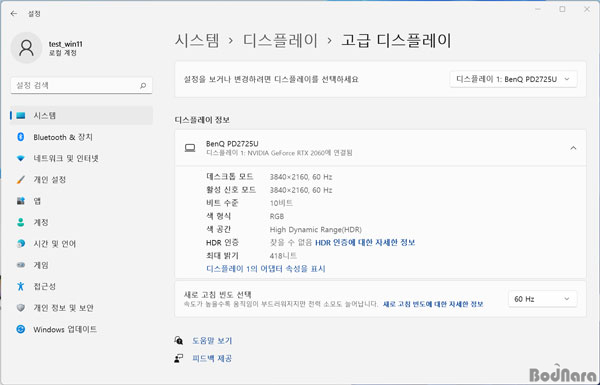Click the search magnifier in 설정 검색
Image resolution: width=600 pixels, height=385 pixels.
point(143,85)
